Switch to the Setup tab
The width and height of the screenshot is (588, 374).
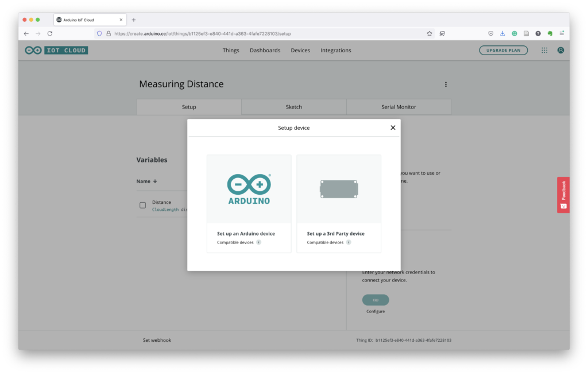click(x=189, y=107)
